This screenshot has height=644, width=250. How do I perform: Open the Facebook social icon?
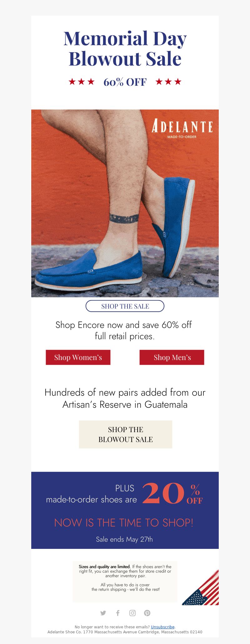click(x=118, y=613)
